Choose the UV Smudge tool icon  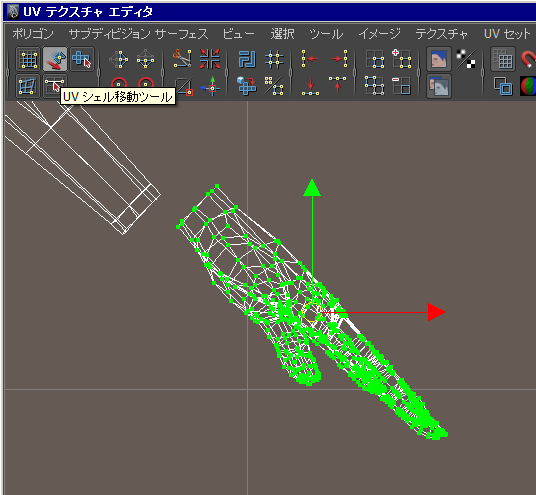click(55, 59)
